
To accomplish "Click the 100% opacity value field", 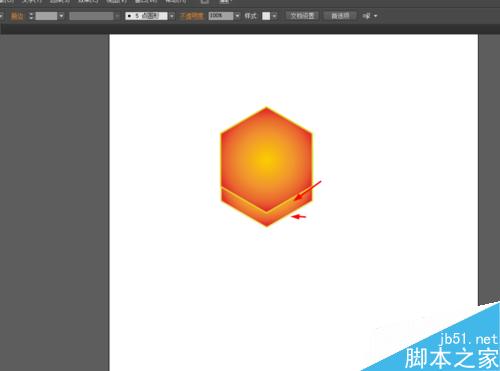I will [x=221, y=16].
